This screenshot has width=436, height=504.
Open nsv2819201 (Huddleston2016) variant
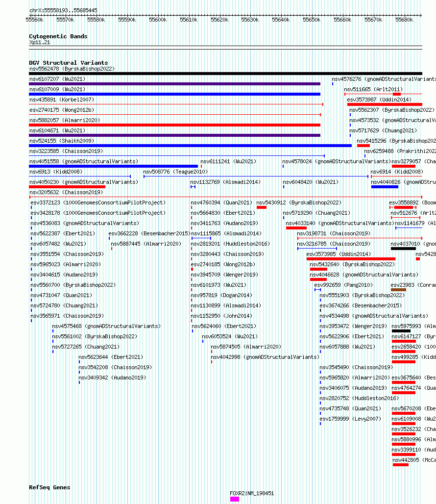pyautogui.click(x=230, y=244)
